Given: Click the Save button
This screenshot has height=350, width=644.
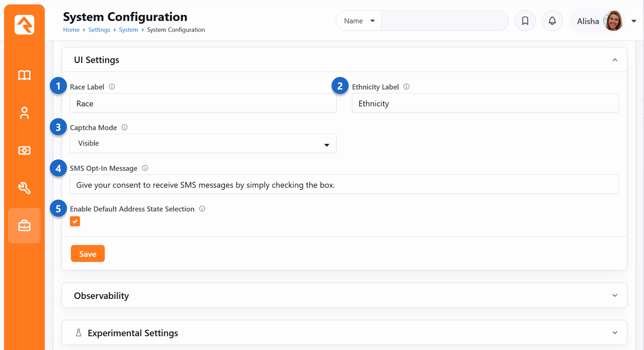Looking at the screenshot, I should [88, 254].
